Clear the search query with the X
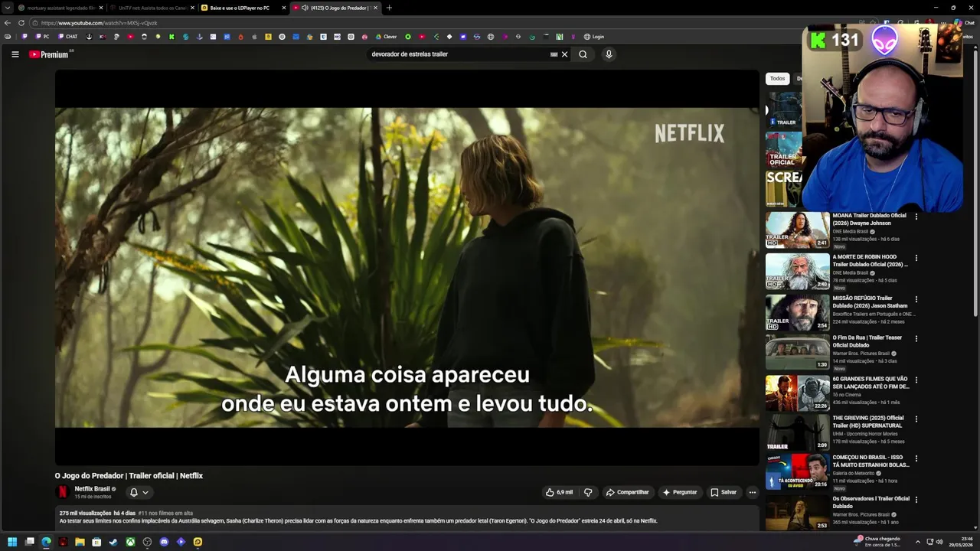 564,54
